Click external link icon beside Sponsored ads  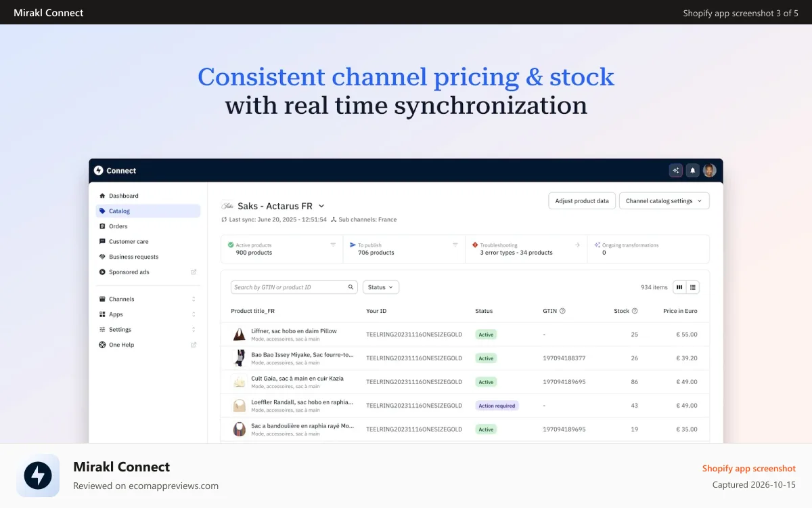(x=194, y=272)
